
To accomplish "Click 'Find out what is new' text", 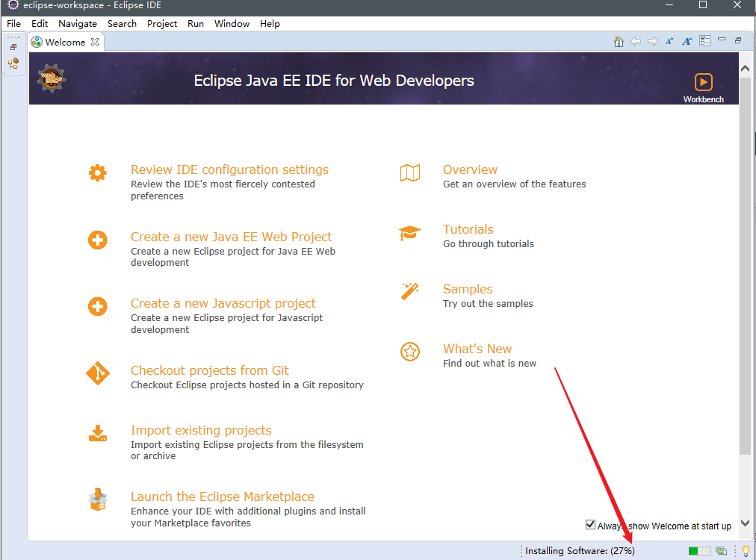I will 489,364.
